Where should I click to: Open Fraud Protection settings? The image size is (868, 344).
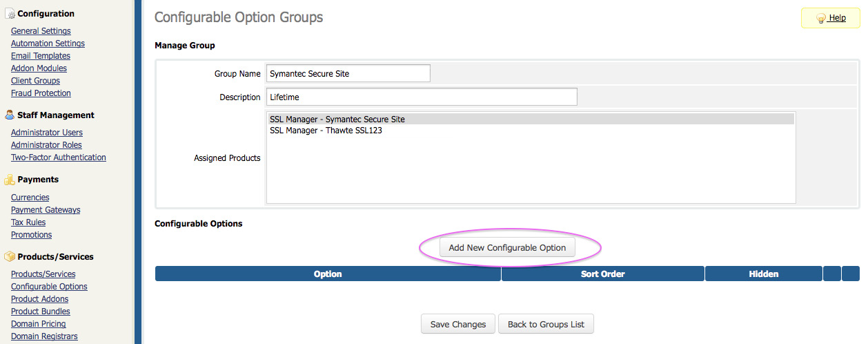pos(41,93)
